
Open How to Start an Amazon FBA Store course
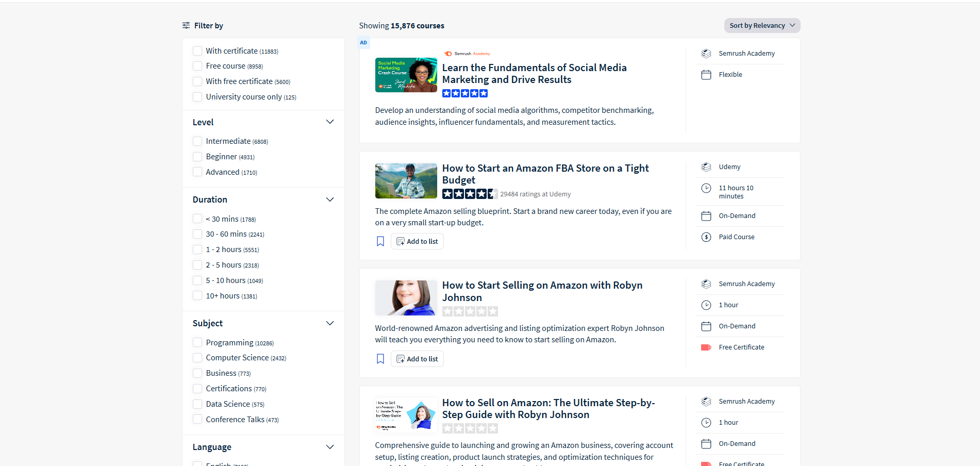(x=545, y=174)
